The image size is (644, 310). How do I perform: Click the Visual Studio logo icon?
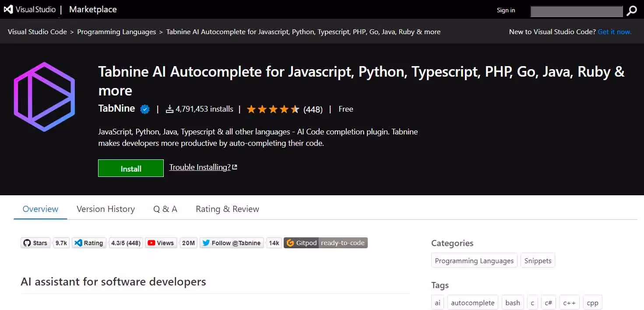tap(8, 9)
